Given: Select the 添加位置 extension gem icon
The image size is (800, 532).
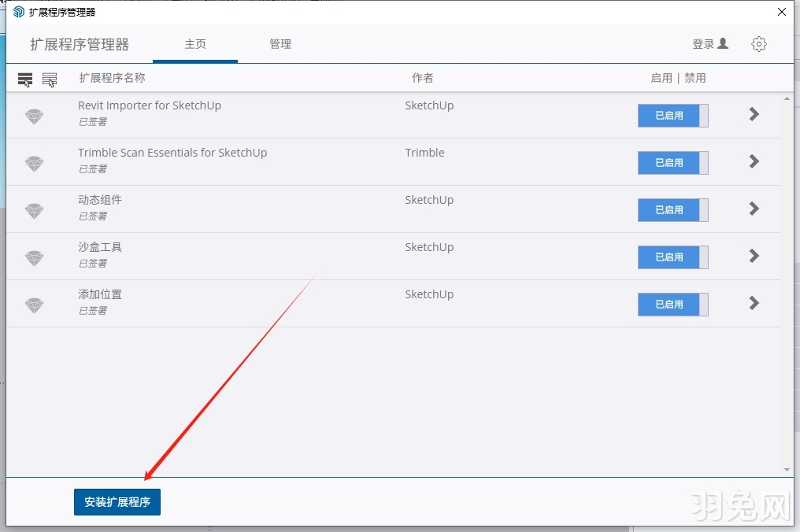Looking at the screenshot, I should [x=34, y=305].
